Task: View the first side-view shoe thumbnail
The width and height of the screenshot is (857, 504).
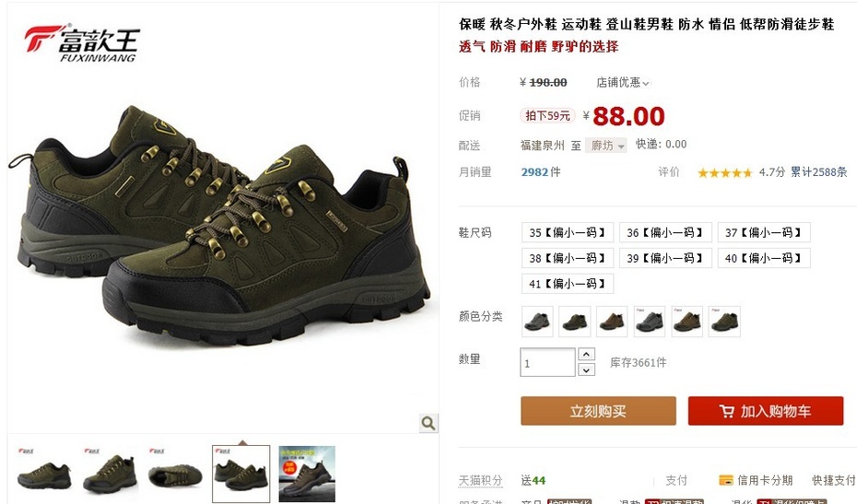Action: coord(44,474)
